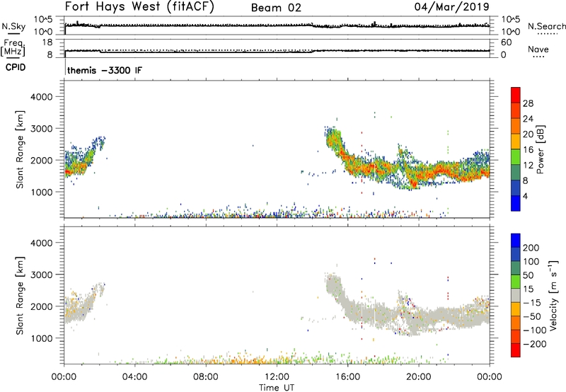Pick the red bottom segment of the velocity colorbar
566x392 pixels.
(x=516, y=350)
